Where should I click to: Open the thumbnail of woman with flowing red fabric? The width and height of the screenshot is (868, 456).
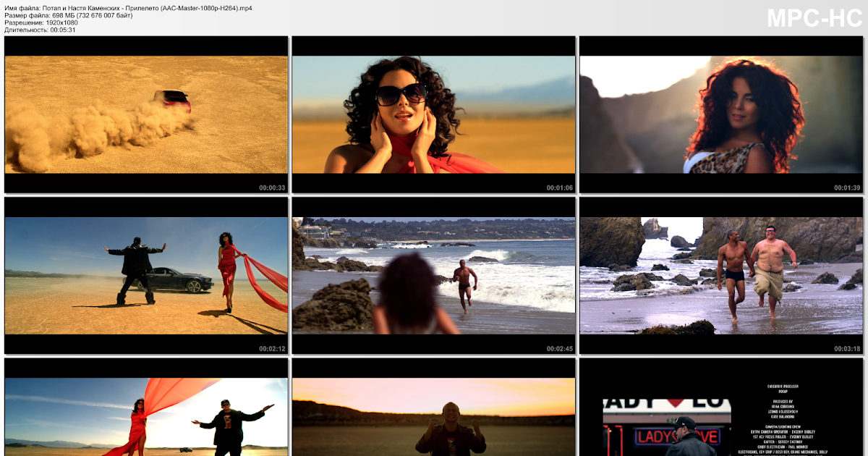[146, 407]
